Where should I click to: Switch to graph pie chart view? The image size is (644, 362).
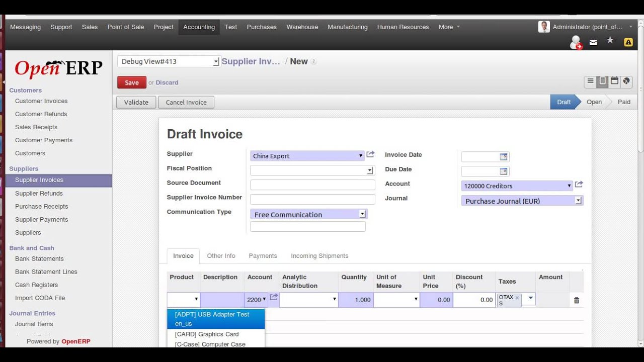pyautogui.click(x=626, y=81)
